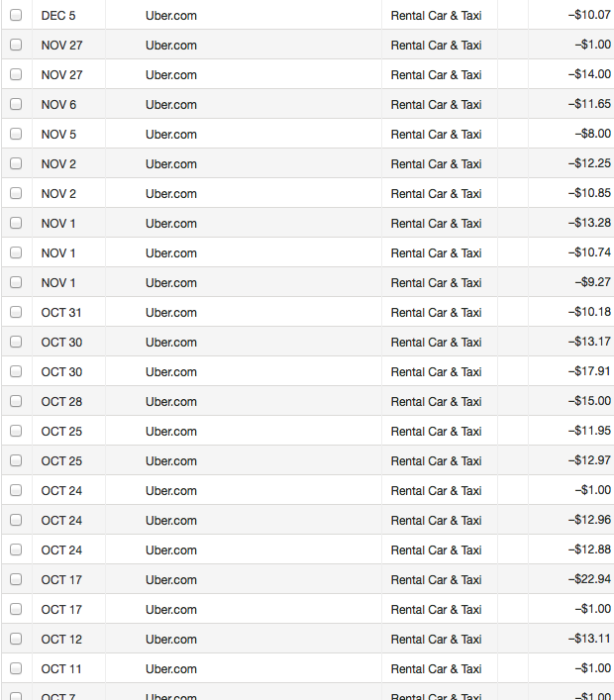614x700 pixels.
Task: Check the box for the -$17.91 Uber charge
Action: pos(16,371)
